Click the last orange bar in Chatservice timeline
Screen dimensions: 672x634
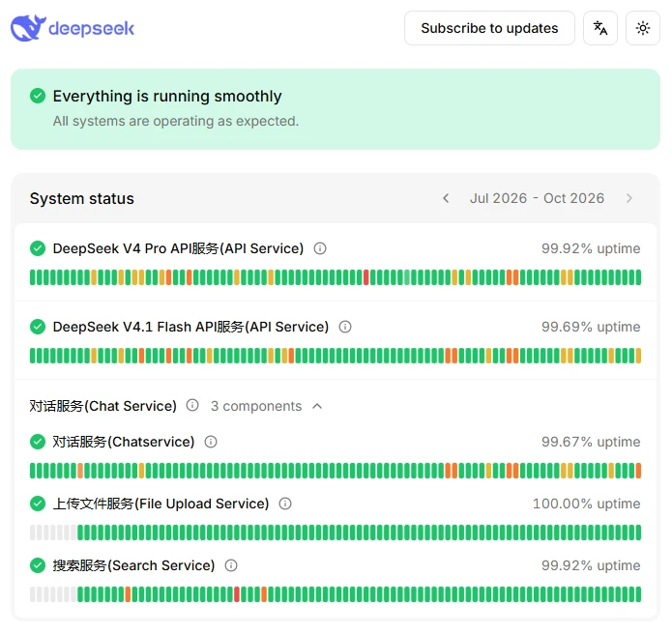click(638, 471)
